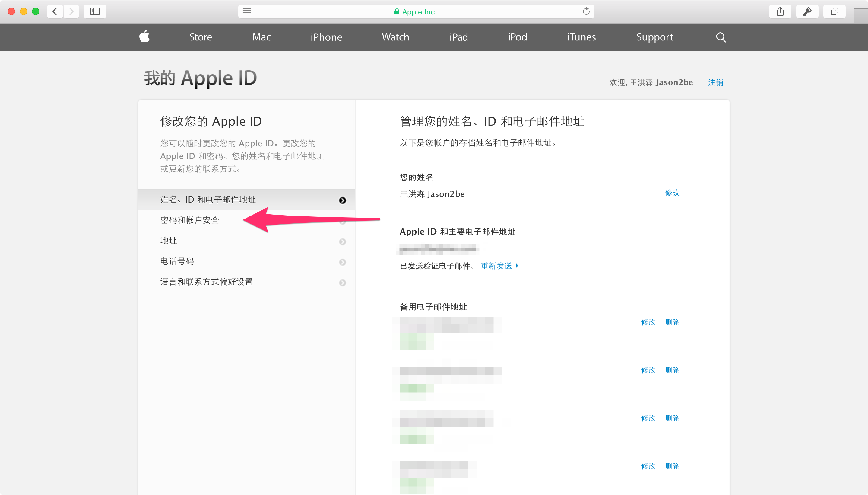Toggle the Safari sidebar icon

tap(95, 11)
